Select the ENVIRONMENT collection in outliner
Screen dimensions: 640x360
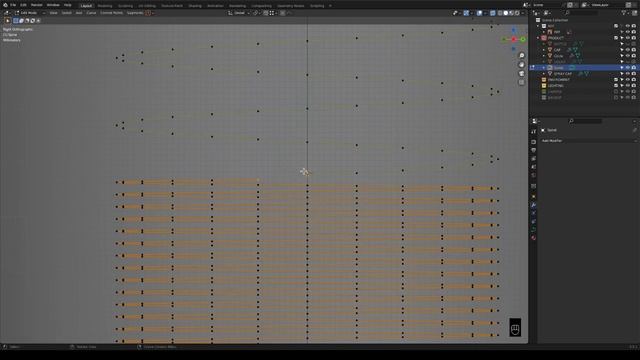coord(558,80)
